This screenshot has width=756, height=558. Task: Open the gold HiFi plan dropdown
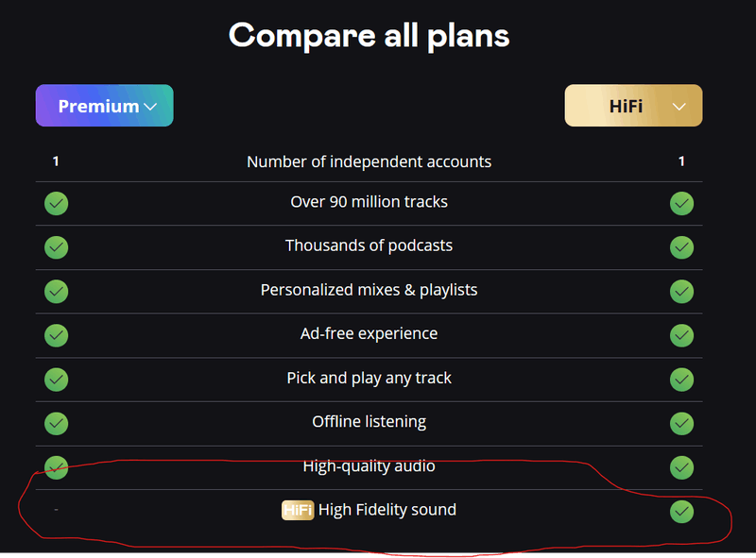[633, 106]
